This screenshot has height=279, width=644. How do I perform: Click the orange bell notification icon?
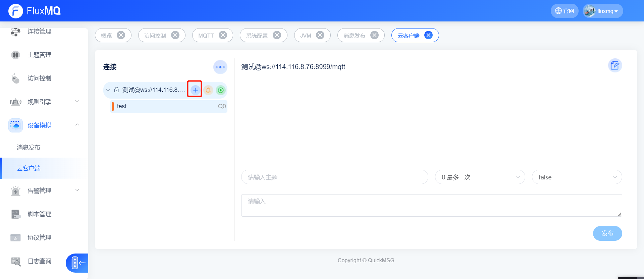pos(208,90)
